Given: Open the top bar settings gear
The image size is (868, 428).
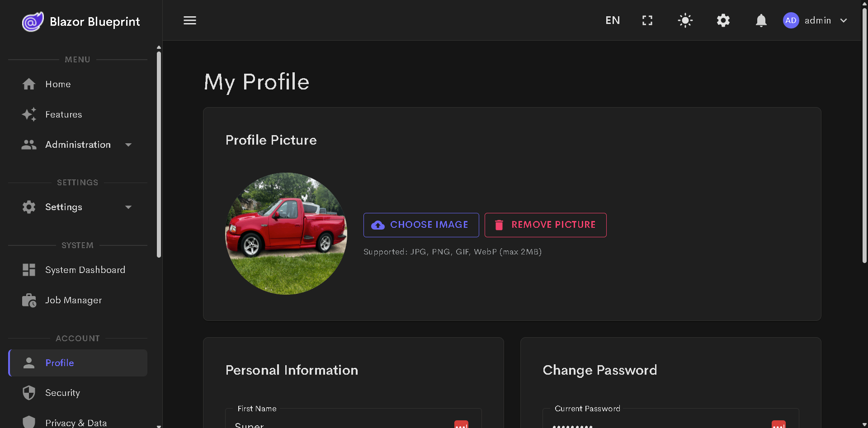Looking at the screenshot, I should point(723,20).
